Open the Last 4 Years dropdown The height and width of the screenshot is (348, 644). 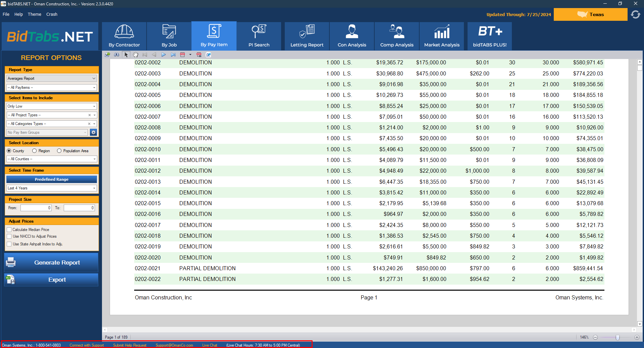[x=52, y=188]
